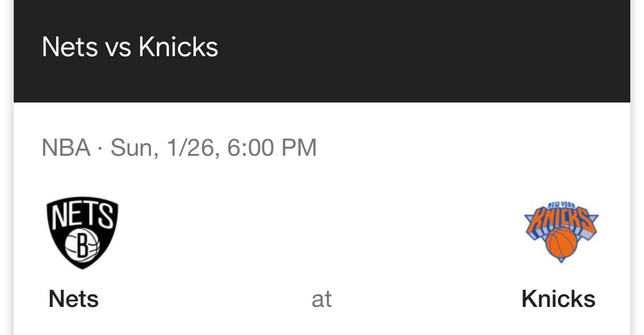This screenshot has width=644, height=335.
Task: Click the New York Knicks logo
Action: (561, 232)
